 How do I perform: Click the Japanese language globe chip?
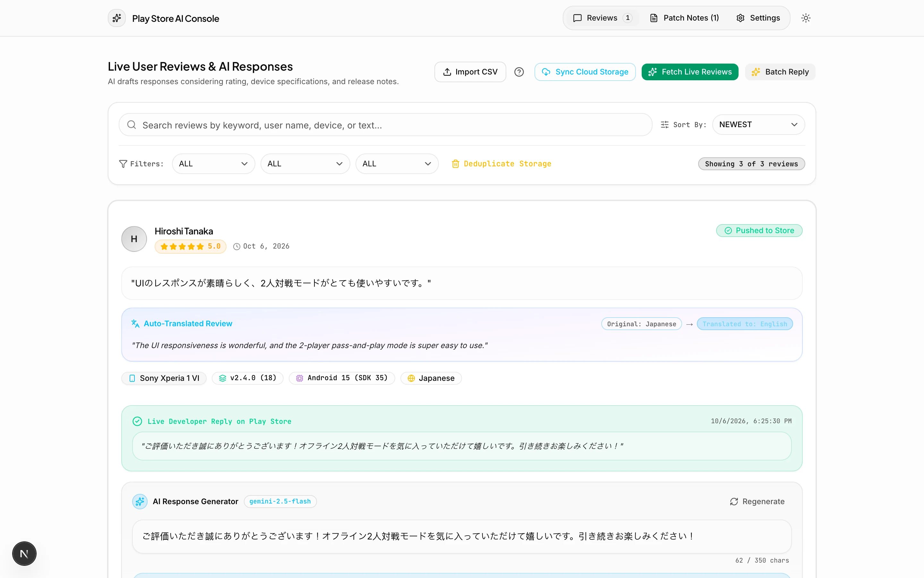click(x=431, y=378)
